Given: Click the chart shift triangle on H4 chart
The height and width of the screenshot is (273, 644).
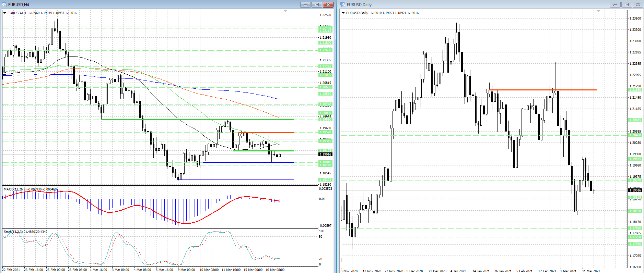Looking at the screenshot, I should tap(285, 11).
